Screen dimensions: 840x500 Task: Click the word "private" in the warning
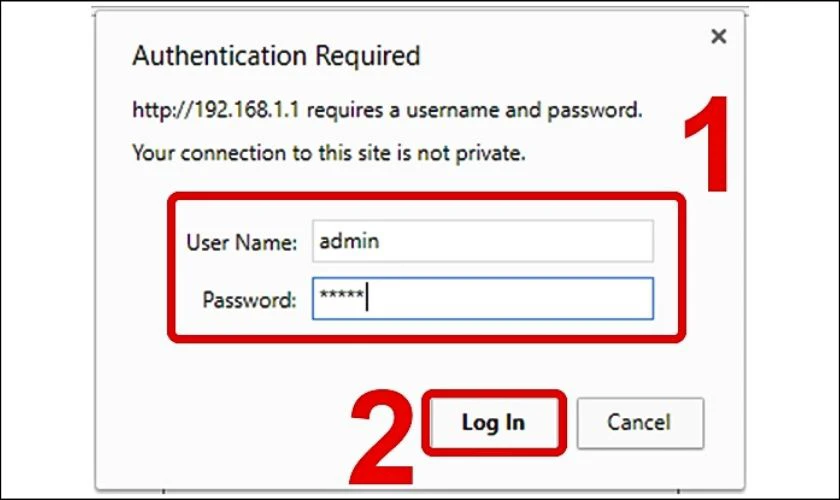[490, 154]
